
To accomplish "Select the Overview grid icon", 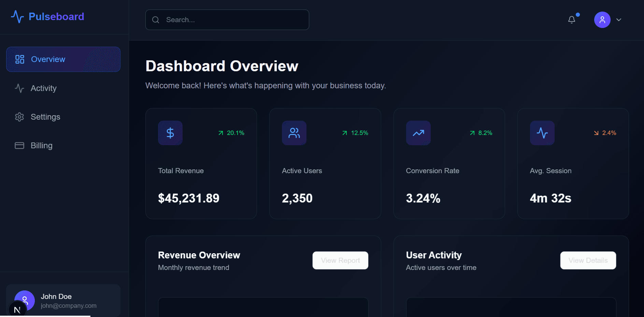I will pos(19,59).
